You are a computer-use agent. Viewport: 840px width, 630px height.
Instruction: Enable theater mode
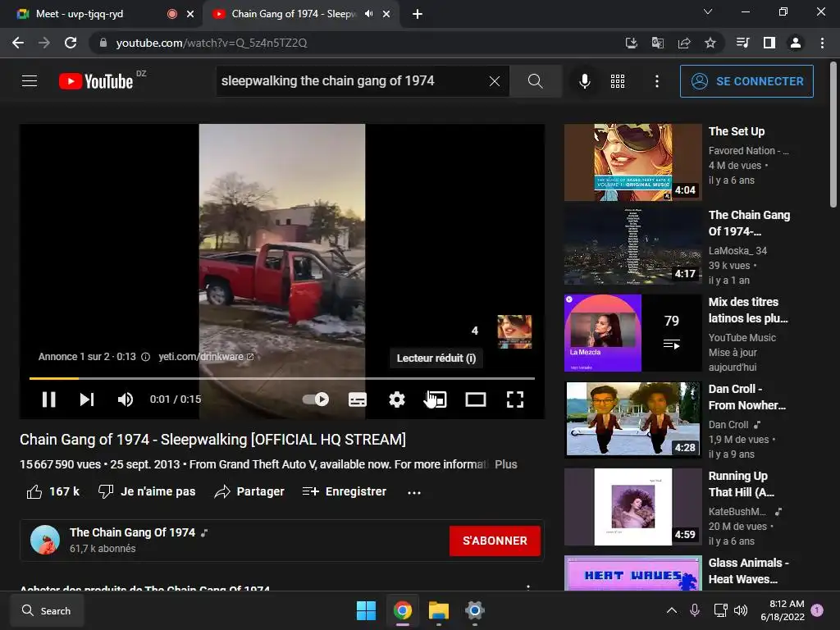[476, 399]
